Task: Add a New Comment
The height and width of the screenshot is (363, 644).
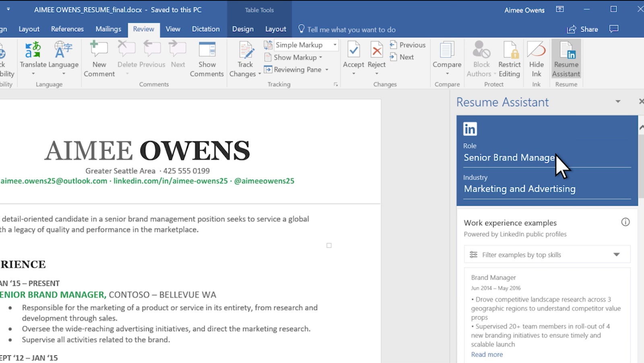Action: point(99,59)
